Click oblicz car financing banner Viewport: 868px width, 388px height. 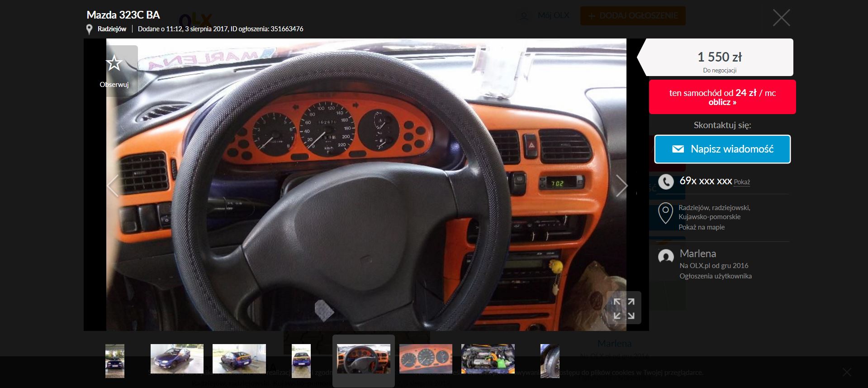tap(722, 97)
